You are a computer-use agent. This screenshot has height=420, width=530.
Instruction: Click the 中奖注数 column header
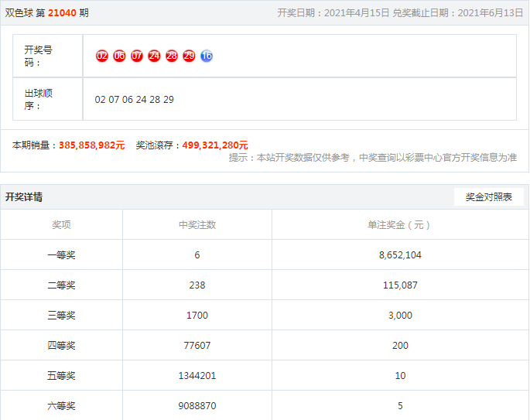pos(197,225)
